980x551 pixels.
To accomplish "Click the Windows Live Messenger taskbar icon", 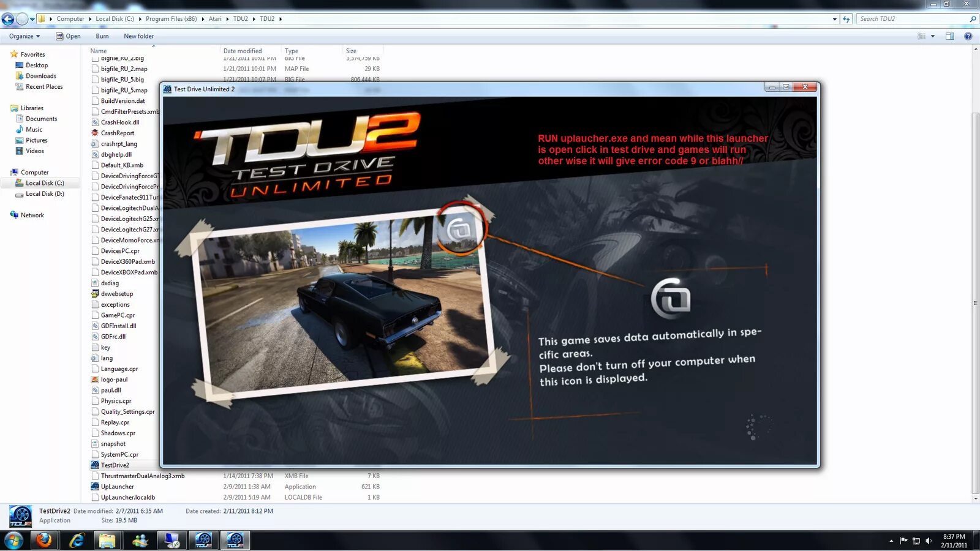I will click(140, 540).
